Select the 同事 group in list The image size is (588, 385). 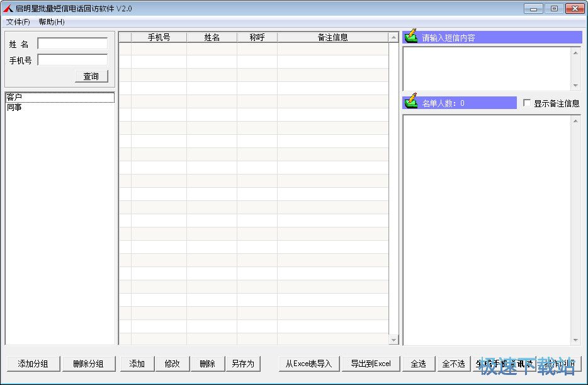14,108
